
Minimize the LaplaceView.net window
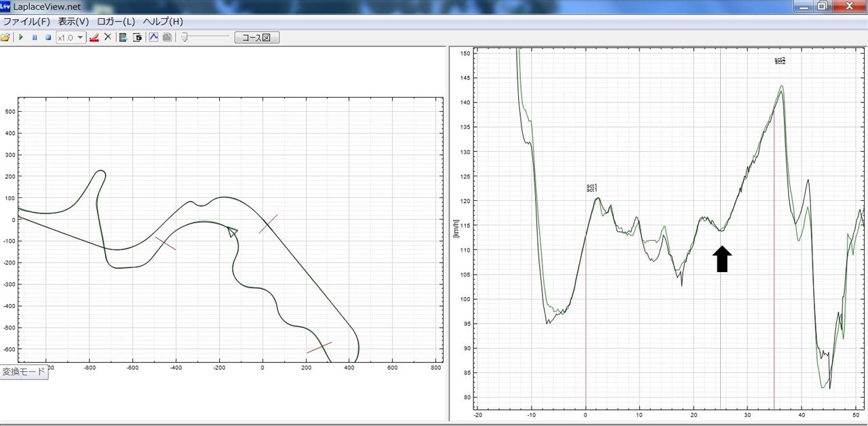(804, 5)
